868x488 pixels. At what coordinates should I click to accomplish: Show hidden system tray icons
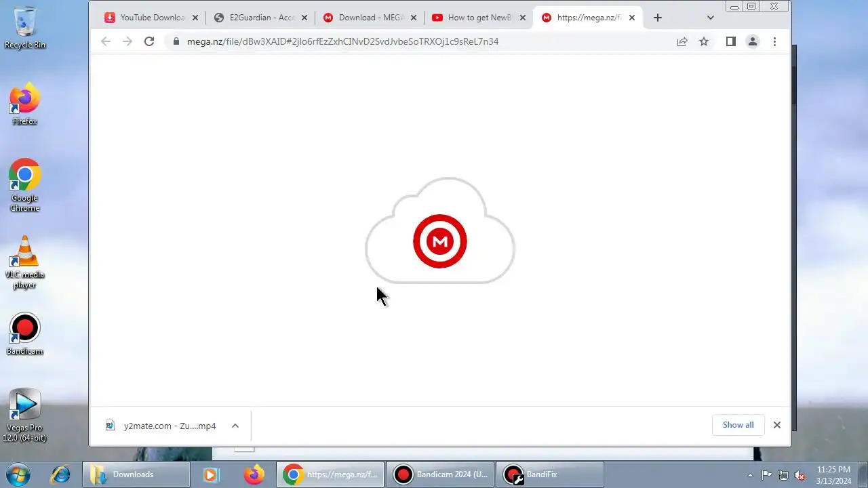(750, 475)
